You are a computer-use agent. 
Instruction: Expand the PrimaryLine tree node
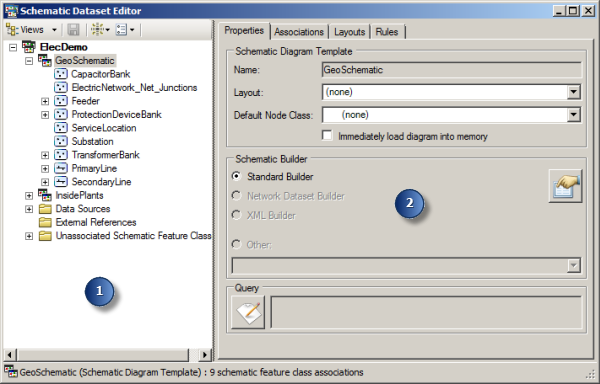pos(45,169)
